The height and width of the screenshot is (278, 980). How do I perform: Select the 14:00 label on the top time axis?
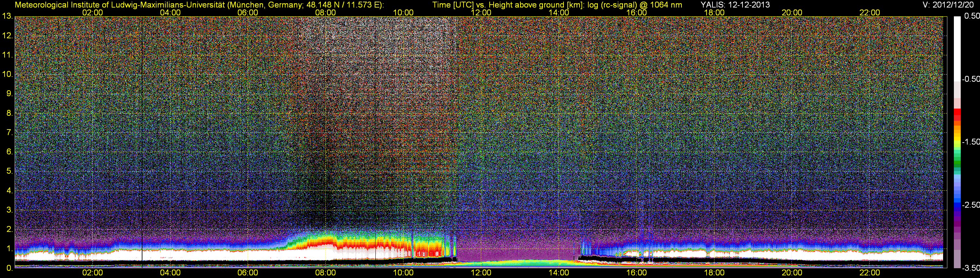559,12
